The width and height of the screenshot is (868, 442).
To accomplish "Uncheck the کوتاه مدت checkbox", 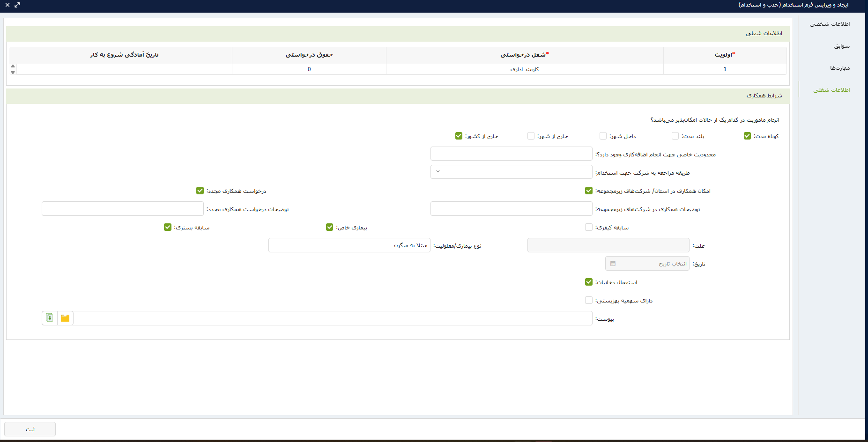I will 747,136.
